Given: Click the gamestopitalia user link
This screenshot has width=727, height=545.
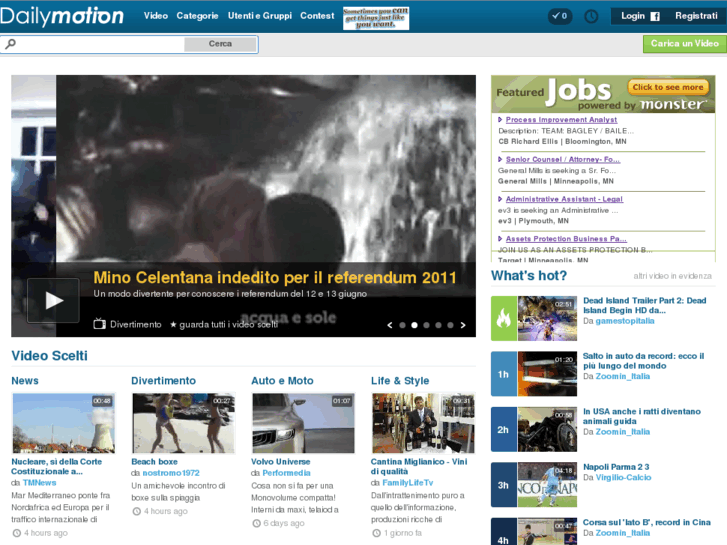Looking at the screenshot, I should [x=625, y=321].
